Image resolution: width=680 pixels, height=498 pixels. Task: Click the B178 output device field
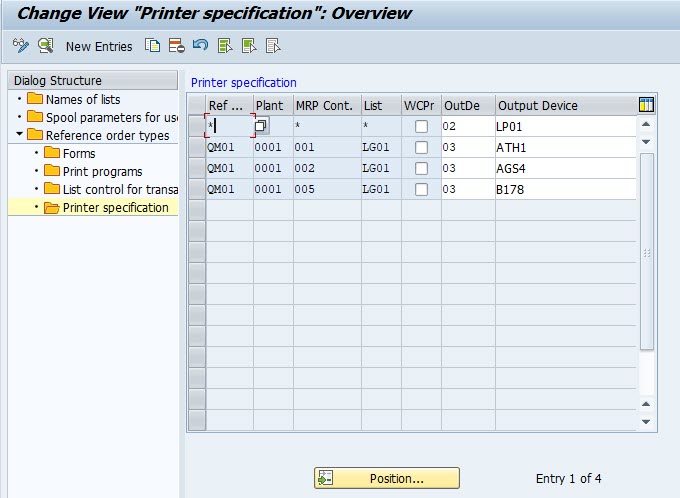click(x=566, y=189)
